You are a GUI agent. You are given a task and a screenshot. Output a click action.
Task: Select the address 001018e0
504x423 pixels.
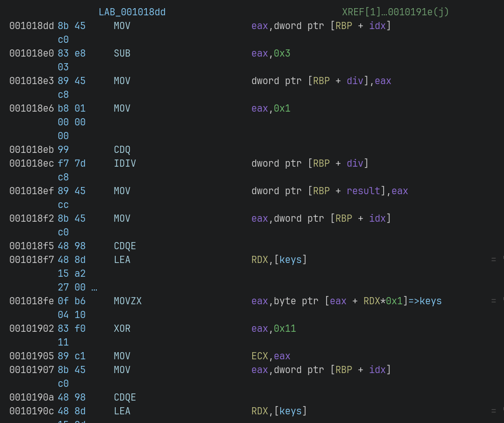tap(32, 53)
